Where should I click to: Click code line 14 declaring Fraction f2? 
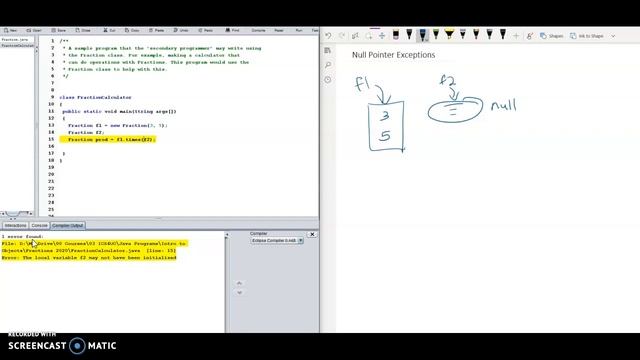pyautogui.click(x=86, y=132)
